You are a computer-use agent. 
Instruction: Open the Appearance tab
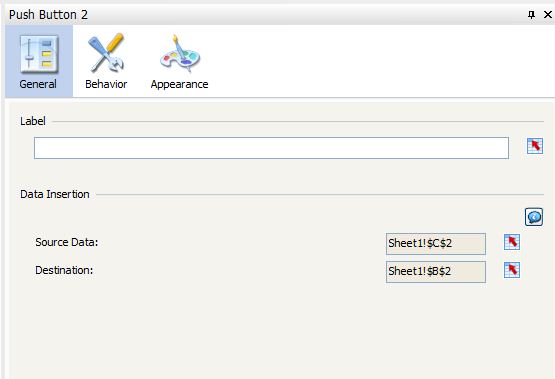pyautogui.click(x=179, y=62)
